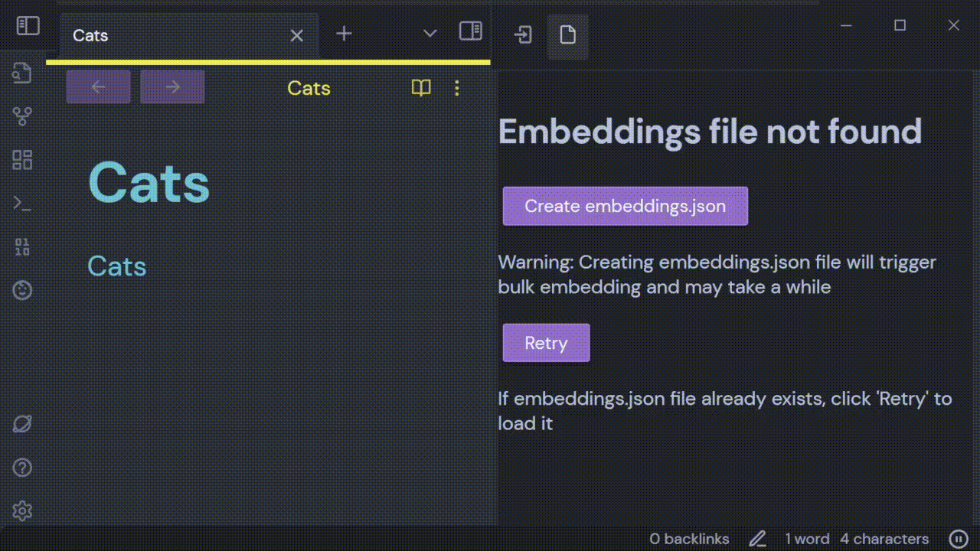Viewport: 980px width, 551px height.
Task: Click the planet icon above Help
Action: pos(22,424)
